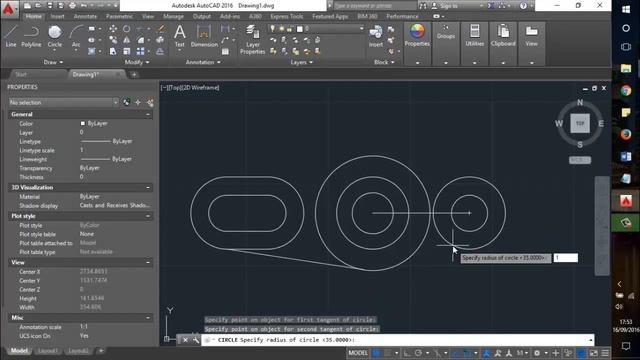This screenshot has height=360, width=640.
Task: Collapse the General properties section
Action: pos(148,115)
